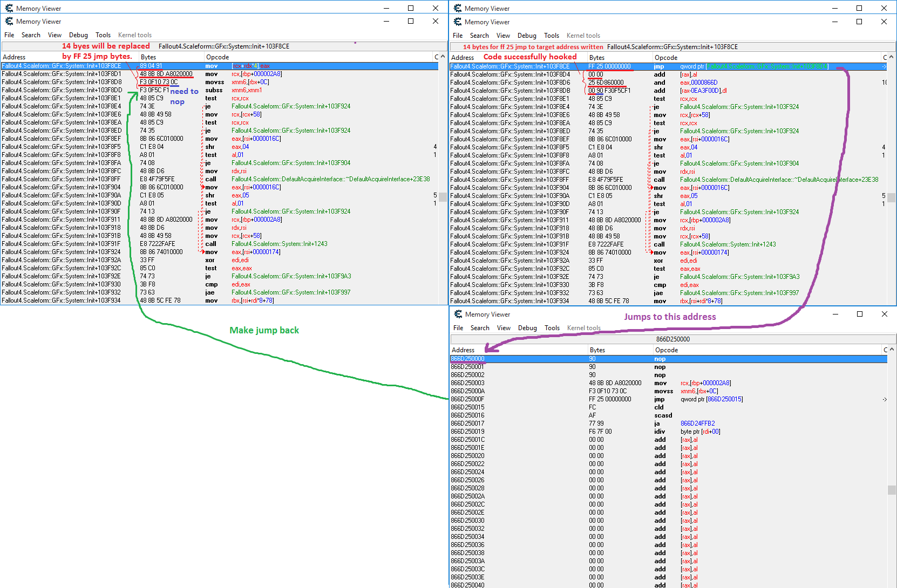Open the Tools menu in the bottom-right Memory Viewer
This screenshot has width=897, height=588.
pyautogui.click(x=552, y=328)
